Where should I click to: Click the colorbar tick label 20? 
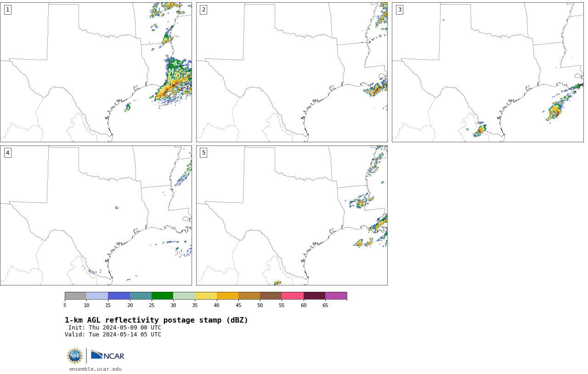130,305
